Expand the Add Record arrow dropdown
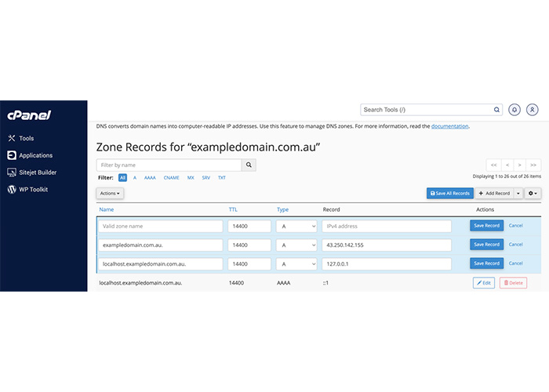Image resolution: width=549 pixels, height=392 pixels. [x=518, y=193]
